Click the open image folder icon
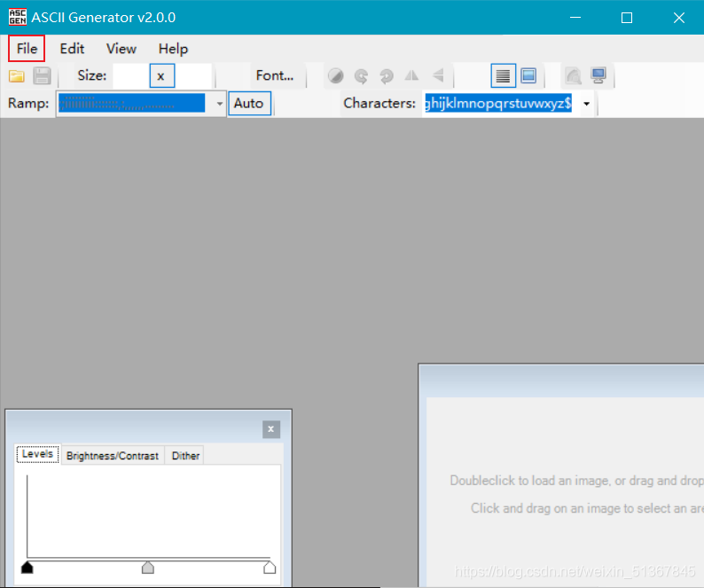 17,76
